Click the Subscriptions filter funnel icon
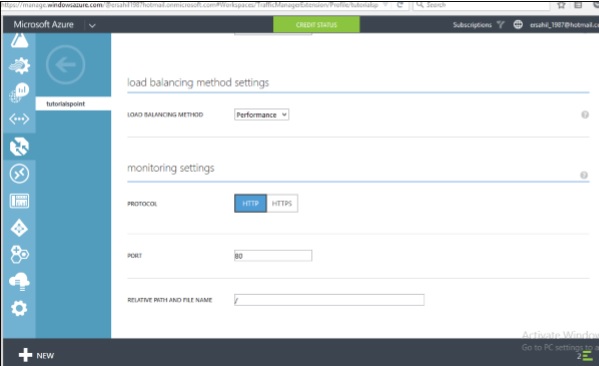The width and height of the screenshot is (599, 366). 500,25
